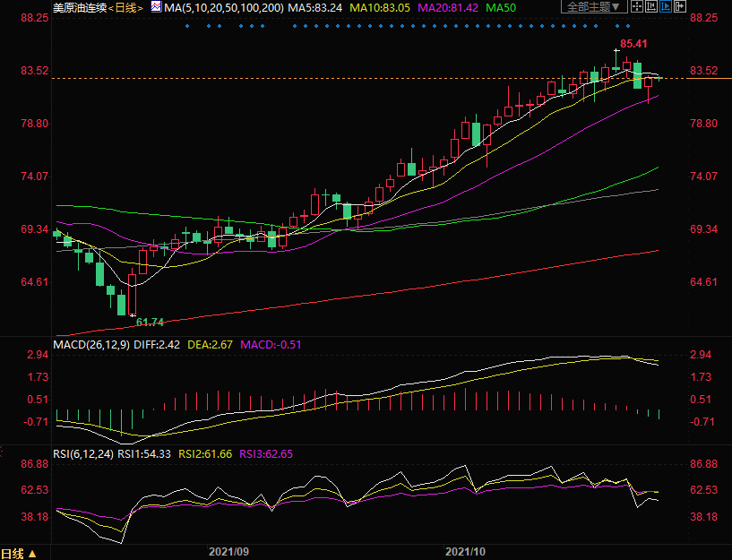Open the 全部主题 dropdown
This screenshot has width=732, height=560.
pyautogui.click(x=593, y=6)
